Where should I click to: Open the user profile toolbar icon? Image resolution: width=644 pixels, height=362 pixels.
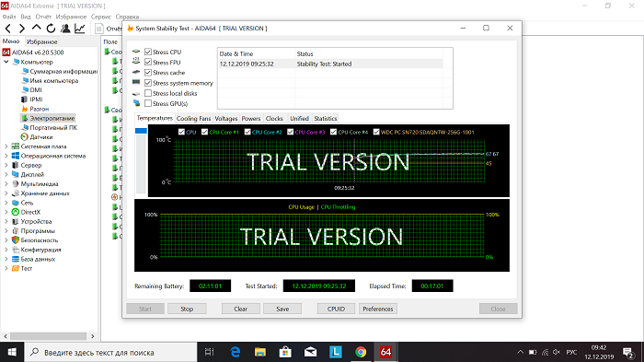click(65, 29)
